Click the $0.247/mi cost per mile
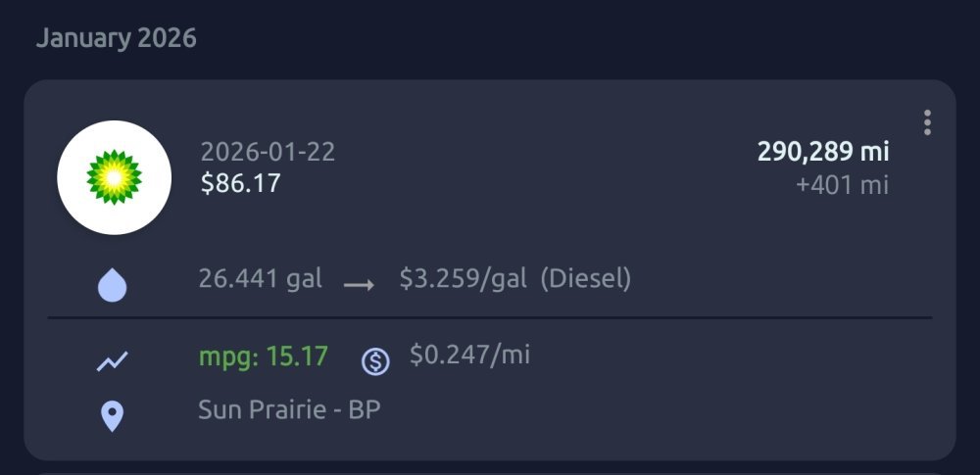980x475 pixels. 469,355
